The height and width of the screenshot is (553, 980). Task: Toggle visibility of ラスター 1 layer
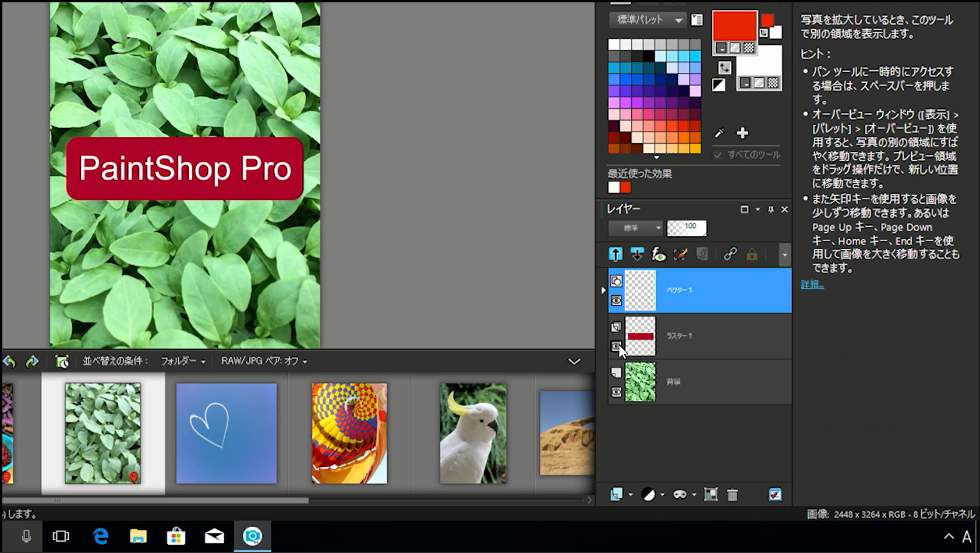[x=616, y=346]
